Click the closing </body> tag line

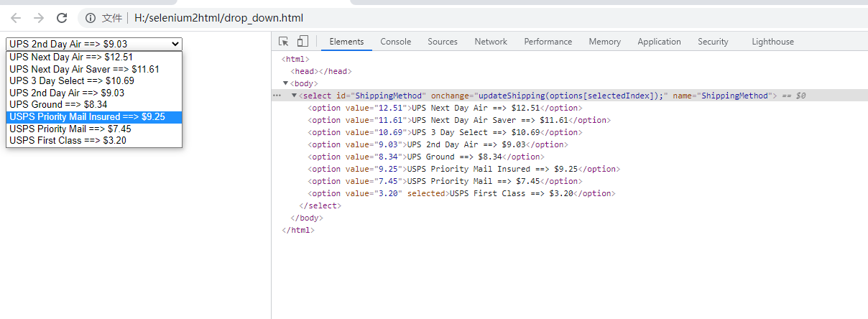pyautogui.click(x=307, y=218)
